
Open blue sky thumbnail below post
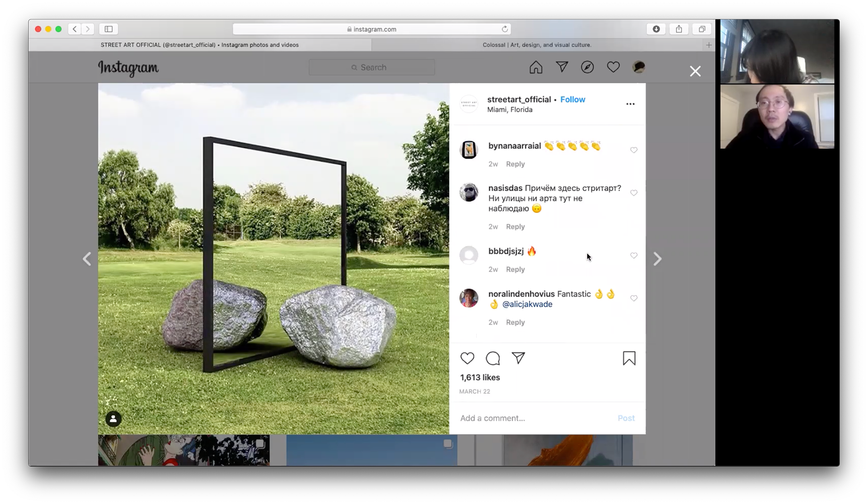click(x=372, y=450)
